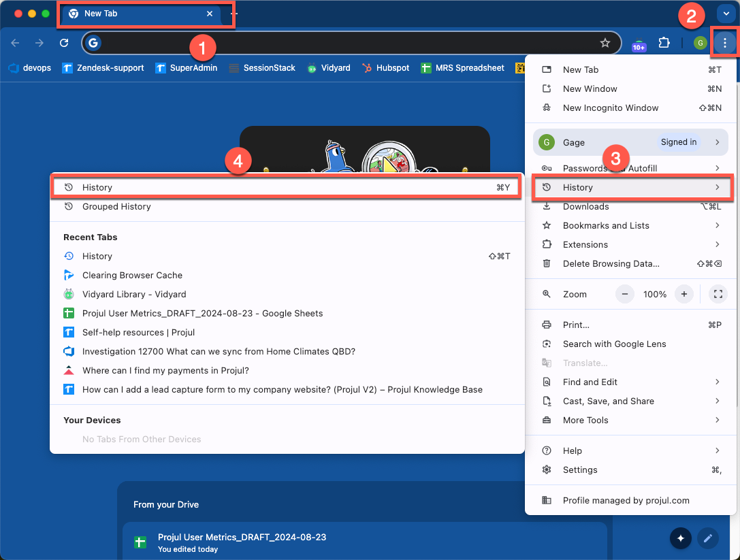Reload the current page
This screenshot has height=560, width=740.
click(64, 42)
